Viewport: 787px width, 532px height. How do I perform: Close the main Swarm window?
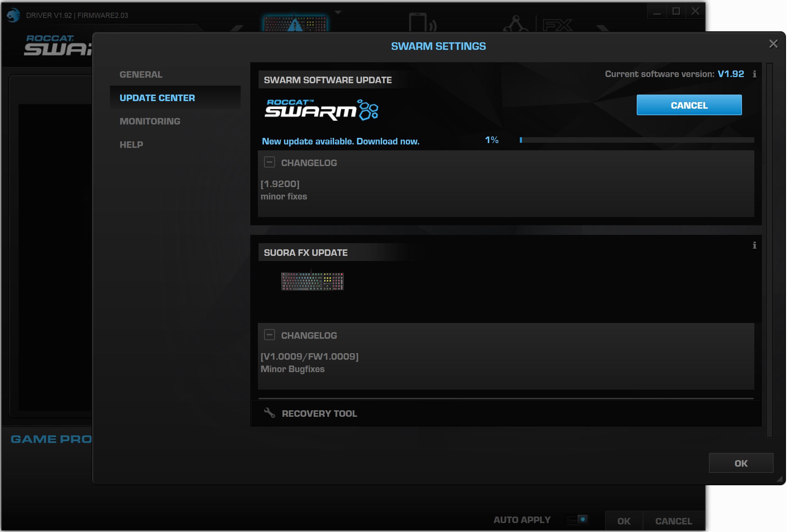(695, 12)
